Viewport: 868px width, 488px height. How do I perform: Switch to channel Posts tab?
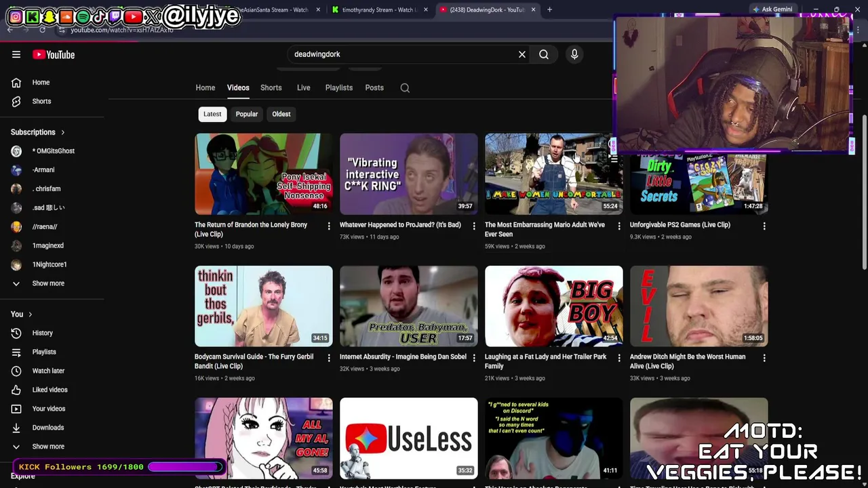(x=374, y=87)
